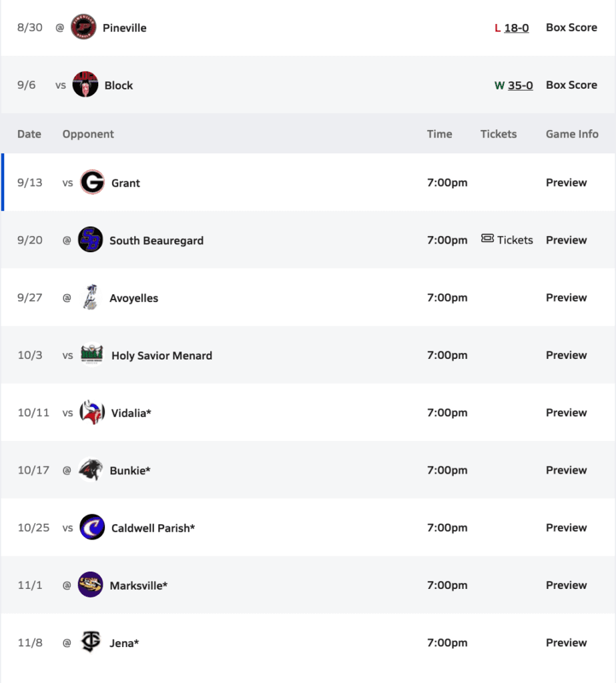Click the Caldwell Parish team logo
The width and height of the screenshot is (616, 683).
pos(91,528)
